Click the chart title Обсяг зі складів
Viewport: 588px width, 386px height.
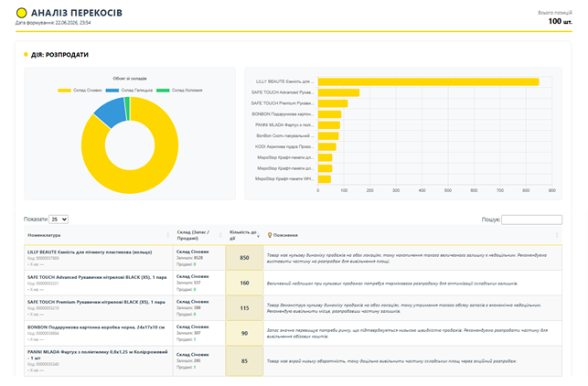pyautogui.click(x=130, y=79)
